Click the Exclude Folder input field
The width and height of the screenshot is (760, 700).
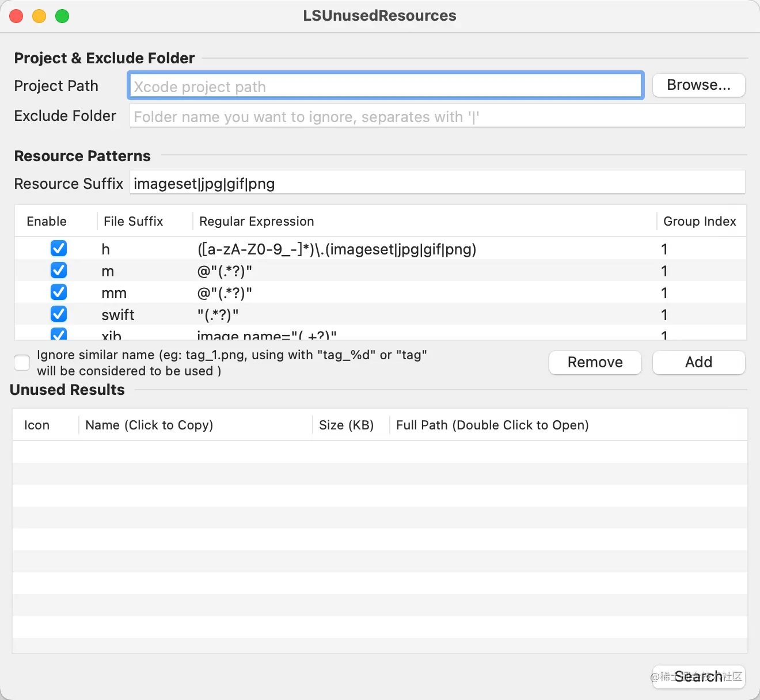(438, 116)
